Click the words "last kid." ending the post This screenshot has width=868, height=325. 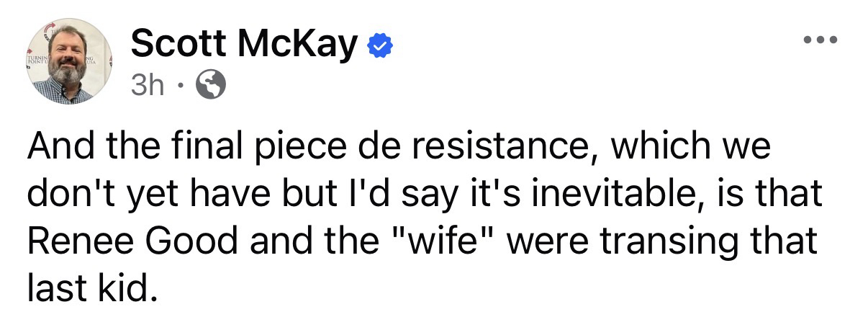pyautogui.click(x=91, y=289)
